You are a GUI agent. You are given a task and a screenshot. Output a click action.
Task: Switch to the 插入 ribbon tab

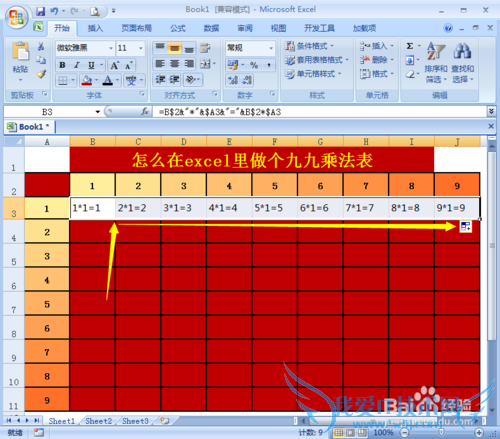(95, 28)
